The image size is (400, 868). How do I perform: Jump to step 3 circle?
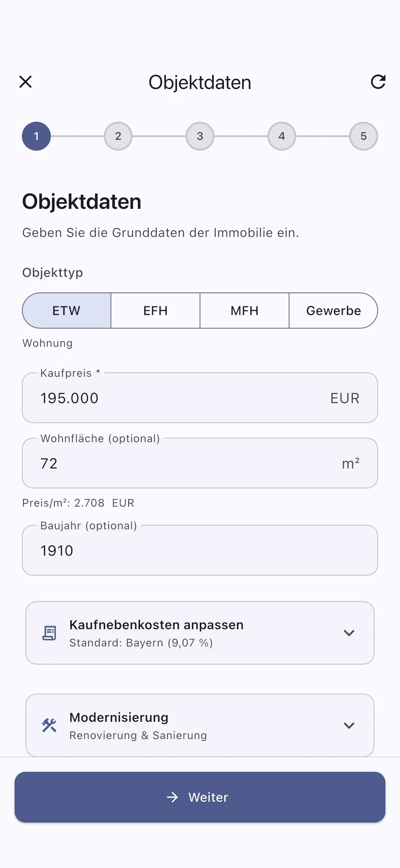pyautogui.click(x=200, y=136)
